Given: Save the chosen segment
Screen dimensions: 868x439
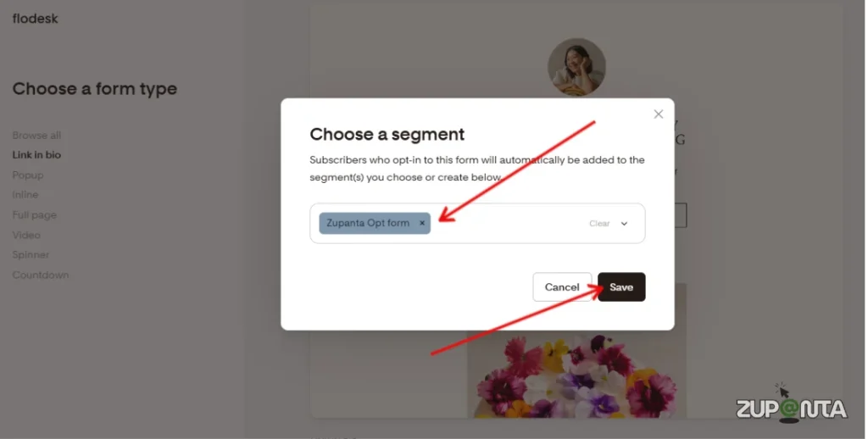Looking at the screenshot, I should (621, 286).
